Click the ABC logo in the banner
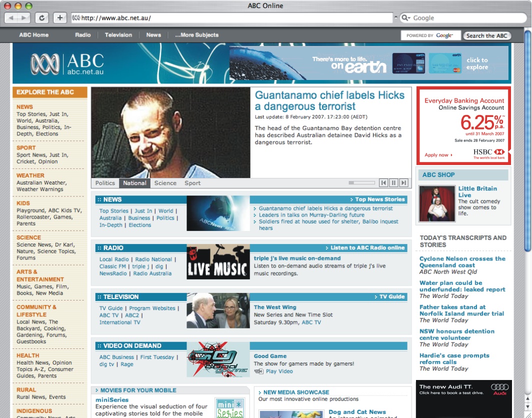Image resolution: width=532 pixels, height=418 pixels. [x=67, y=64]
